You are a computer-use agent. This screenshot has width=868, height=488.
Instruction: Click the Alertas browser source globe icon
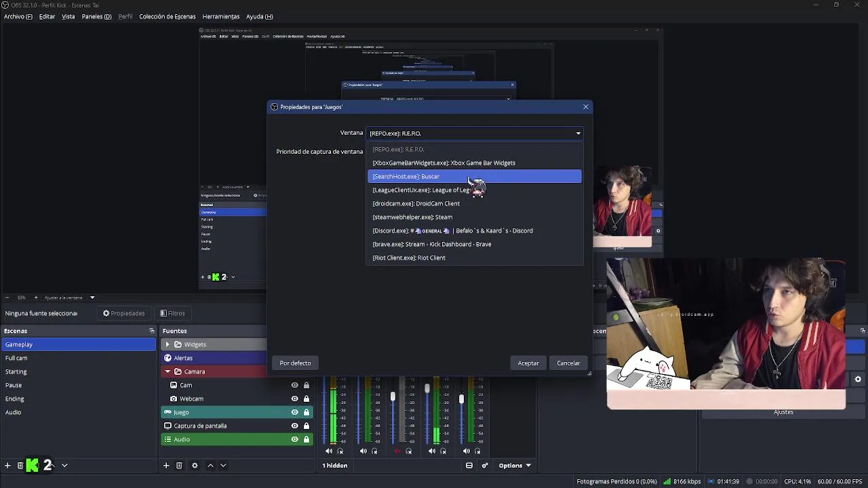click(x=167, y=358)
